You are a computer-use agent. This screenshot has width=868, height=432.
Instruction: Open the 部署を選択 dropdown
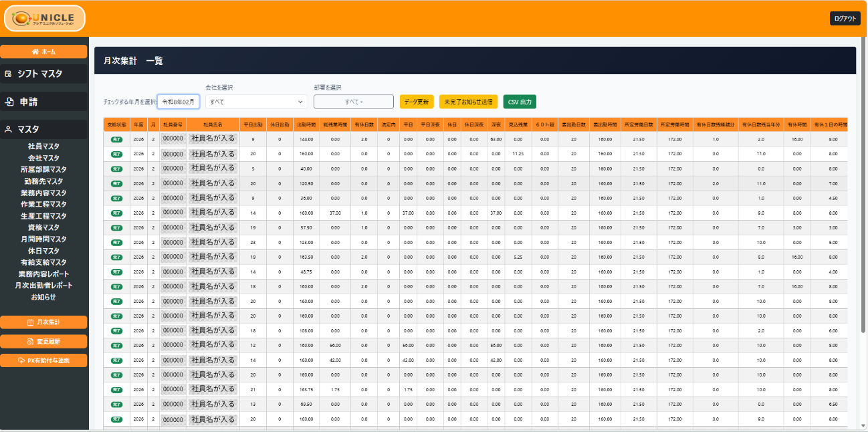point(354,102)
